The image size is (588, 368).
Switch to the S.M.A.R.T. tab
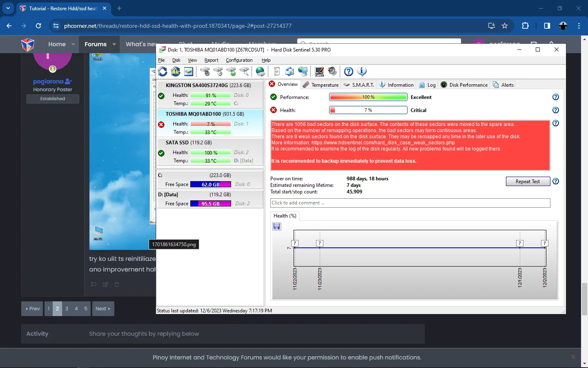(x=359, y=85)
